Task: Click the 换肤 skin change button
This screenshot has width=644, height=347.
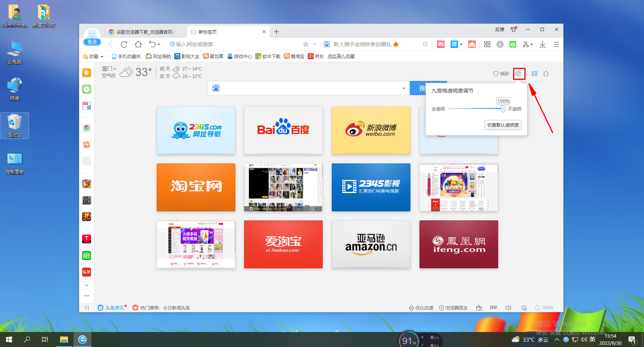Action: [x=501, y=73]
